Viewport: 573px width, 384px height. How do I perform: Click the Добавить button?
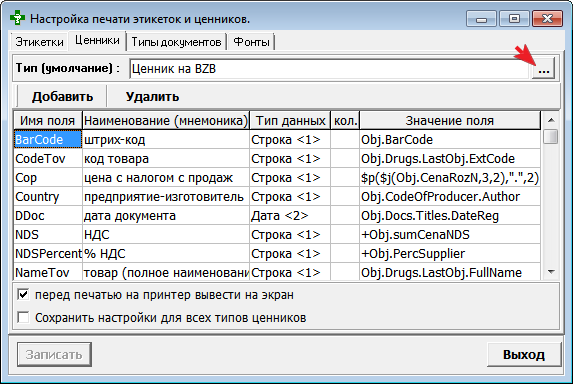pos(62,96)
